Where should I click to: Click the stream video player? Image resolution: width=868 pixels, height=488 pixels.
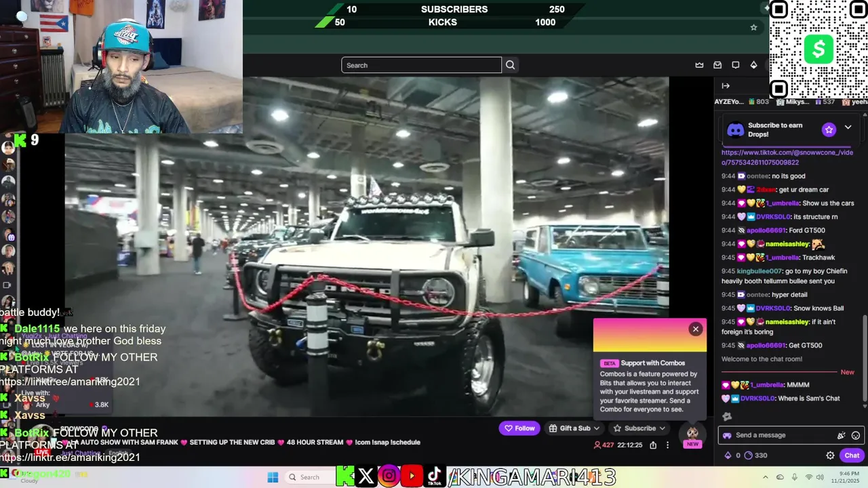pos(367,247)
